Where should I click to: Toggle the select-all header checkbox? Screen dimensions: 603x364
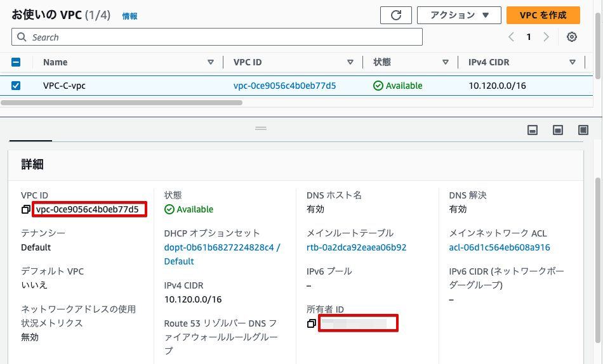[x=16, y=62]
